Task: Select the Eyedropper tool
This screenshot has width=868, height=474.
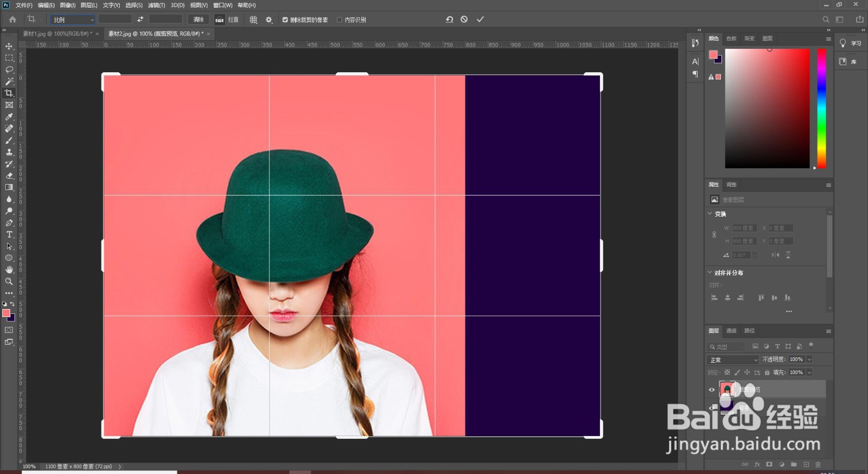Action: 9,117
